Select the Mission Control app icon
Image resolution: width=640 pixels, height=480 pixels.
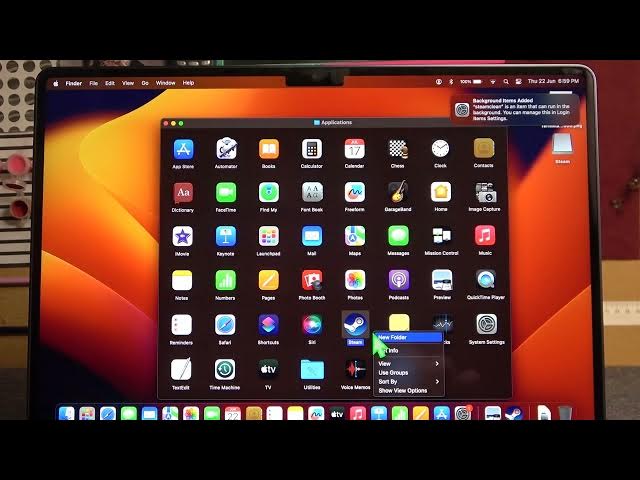click(x=442, y=236)
